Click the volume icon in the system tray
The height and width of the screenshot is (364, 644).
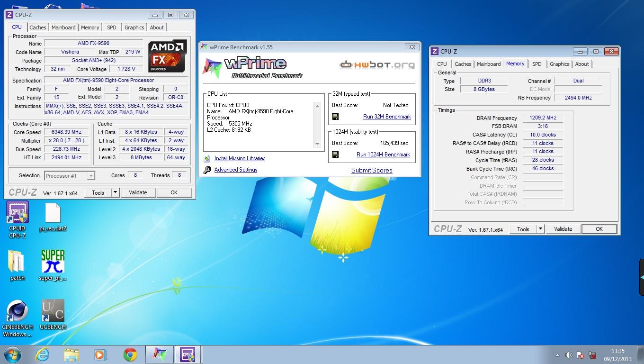coord(569,355)
